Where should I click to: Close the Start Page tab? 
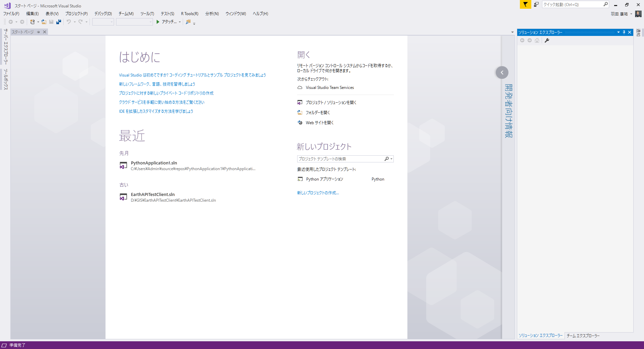coord(45,32)
